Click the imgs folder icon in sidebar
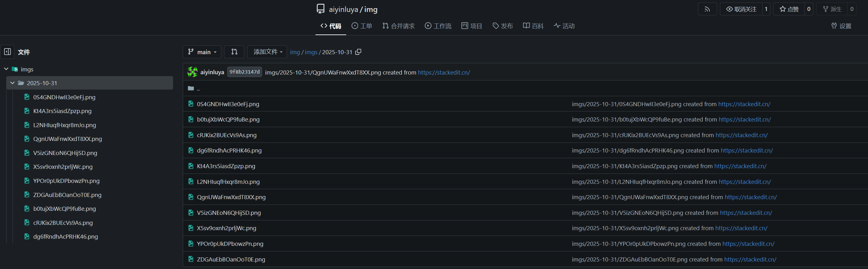Screen dimensions: 868x269 [15, 69]
